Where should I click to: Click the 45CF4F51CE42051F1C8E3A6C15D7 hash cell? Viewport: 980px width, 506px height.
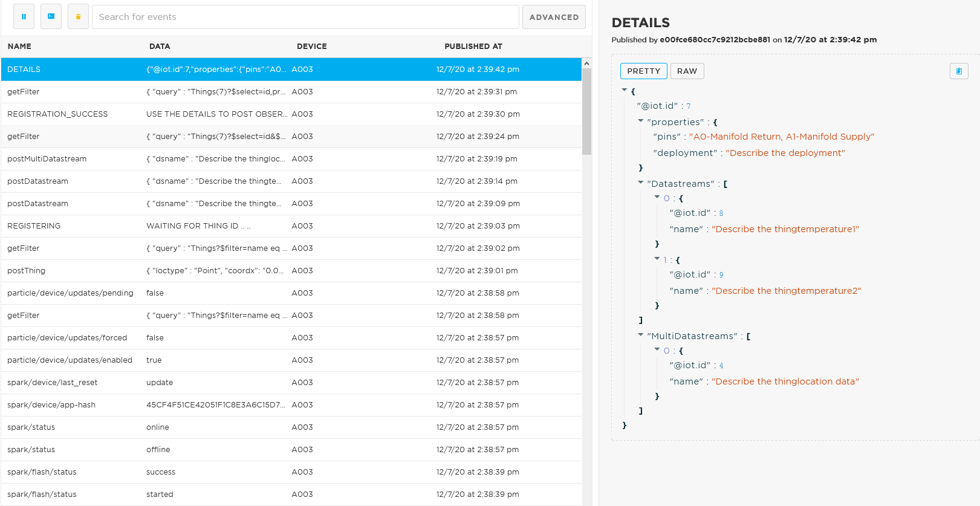(x=216, y=405)
